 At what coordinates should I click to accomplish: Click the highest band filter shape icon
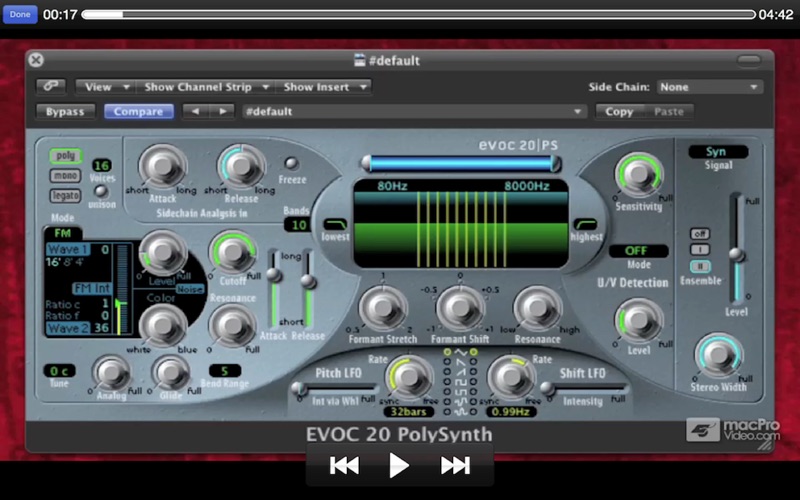coord(585,224)
